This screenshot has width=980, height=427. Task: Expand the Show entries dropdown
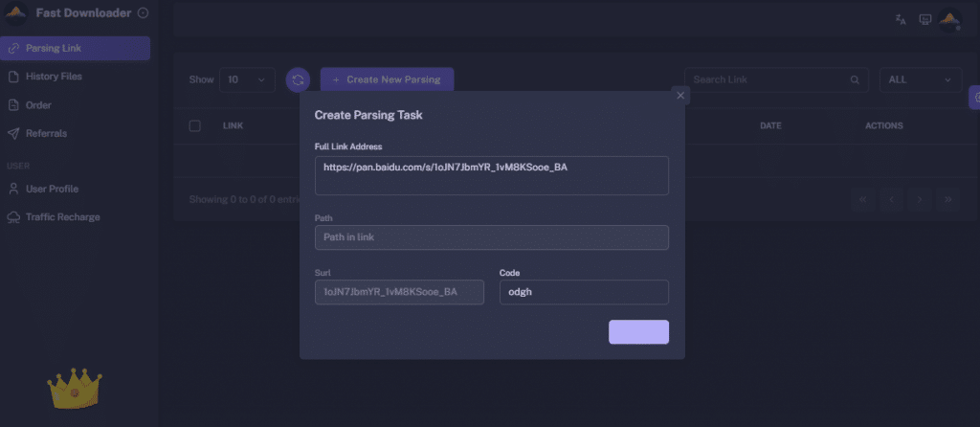(x=247, y=80)
